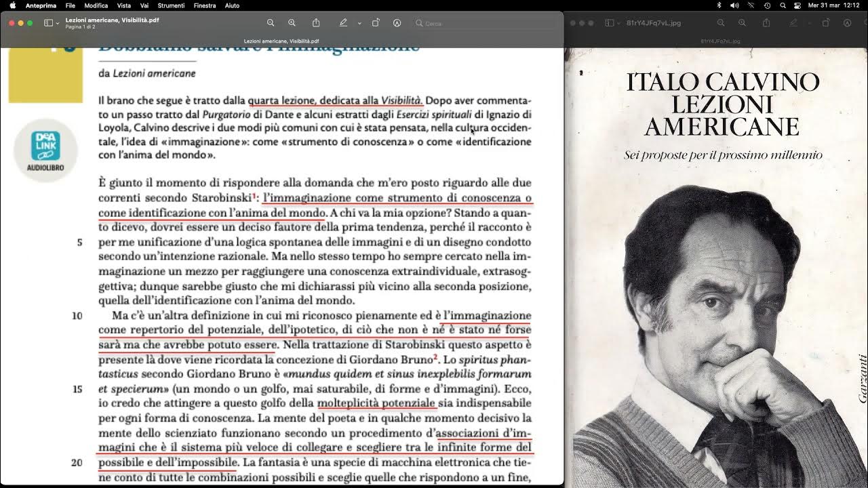Toggle the sidebar in the PDF window

(48, 23)
